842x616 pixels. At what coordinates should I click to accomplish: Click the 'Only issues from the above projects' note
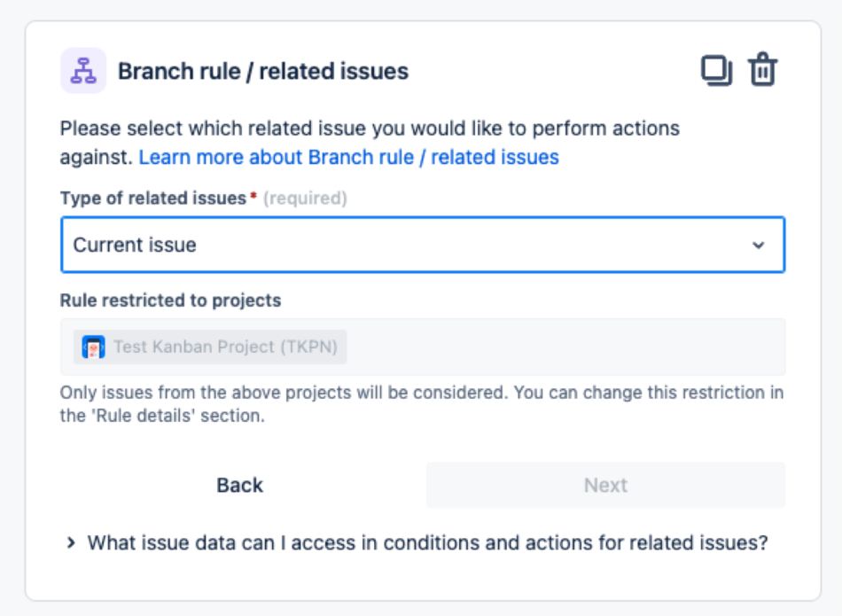click(x=421, y=403)
